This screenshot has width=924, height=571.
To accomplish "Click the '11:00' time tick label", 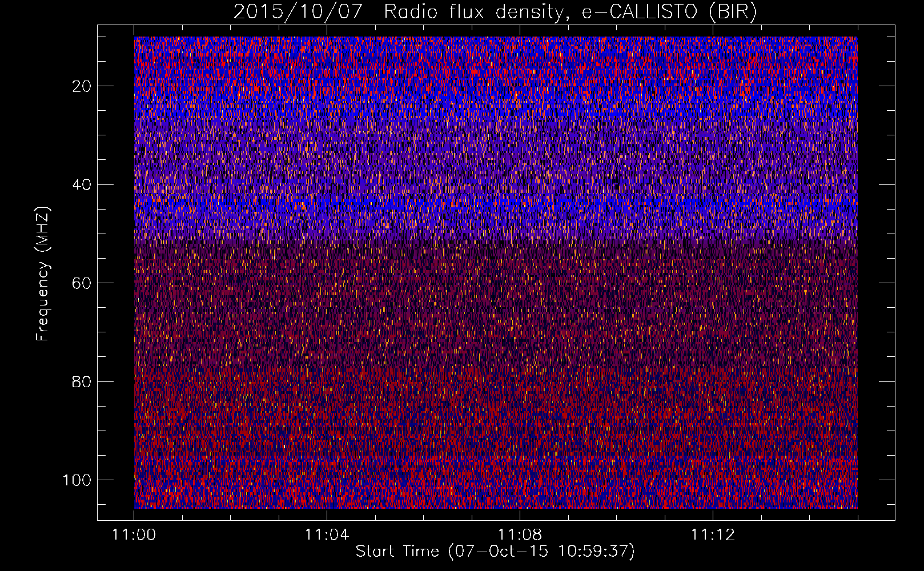I will pos(134,535).
